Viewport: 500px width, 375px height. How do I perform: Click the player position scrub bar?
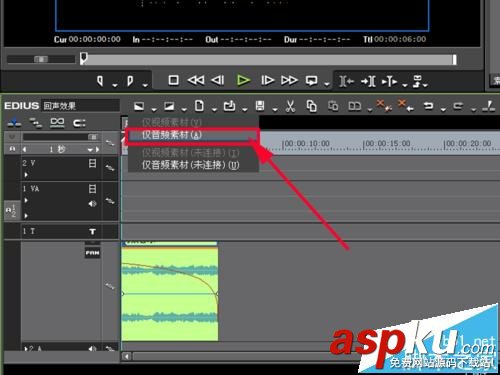click(268, 59)
